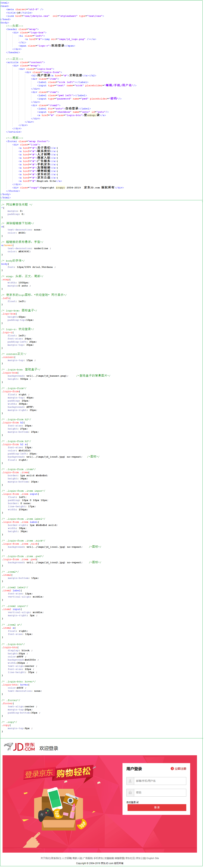Click the red arrow icon before 立即注册
The image size is (210, 868).
172,769
